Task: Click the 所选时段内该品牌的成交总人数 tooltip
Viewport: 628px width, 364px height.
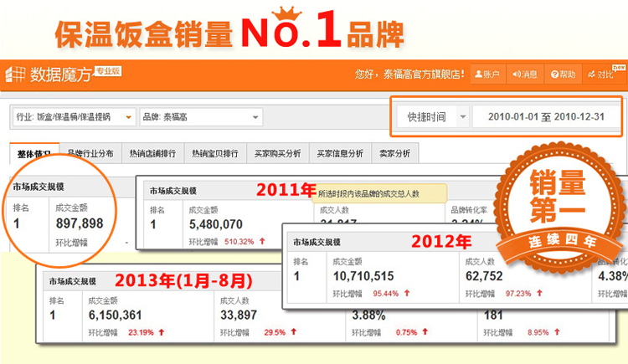Action: point(378,194)
